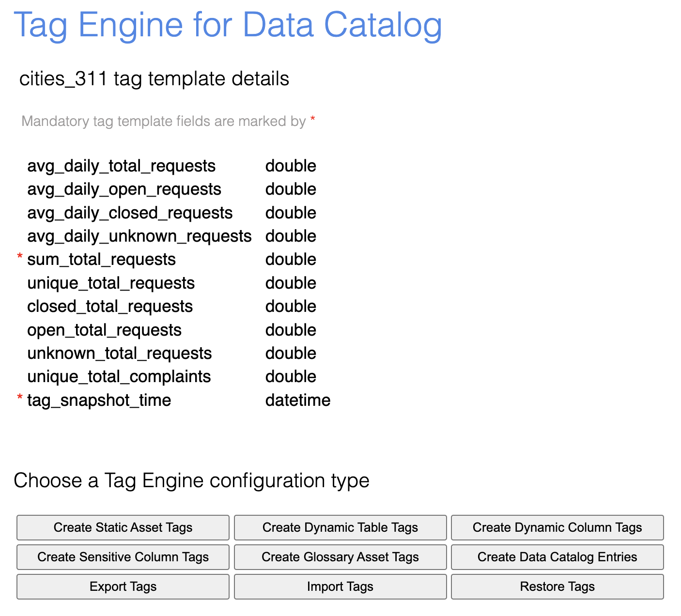Click the asterisk next to tag_snapshot_time
This screenshot has height=616, width=681.
tap(19, 398)
